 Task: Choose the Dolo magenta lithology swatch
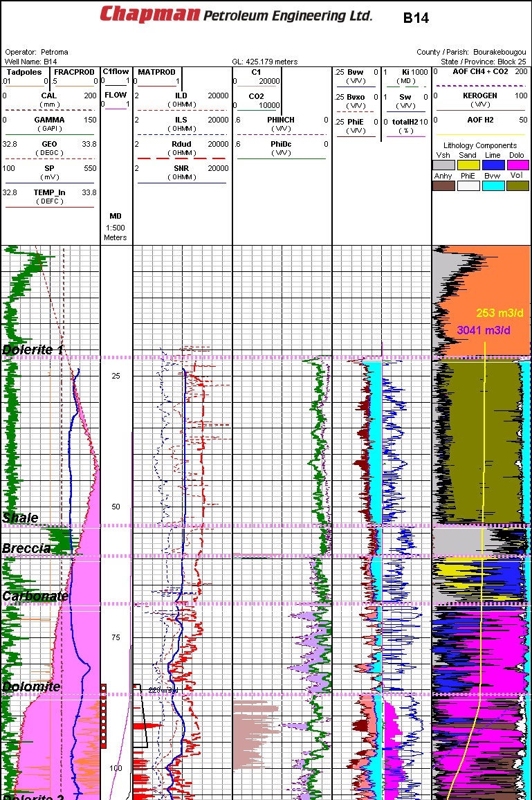tap(517, 165)
